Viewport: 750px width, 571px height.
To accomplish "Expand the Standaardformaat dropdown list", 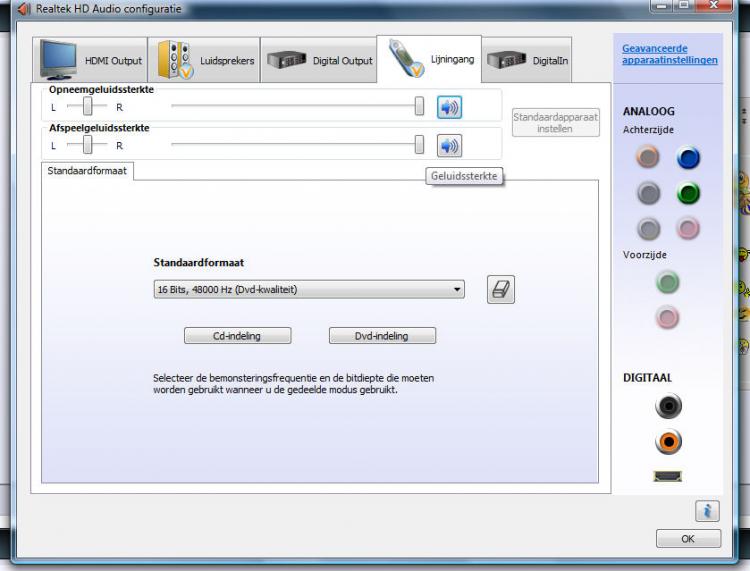I will (457, 290).
